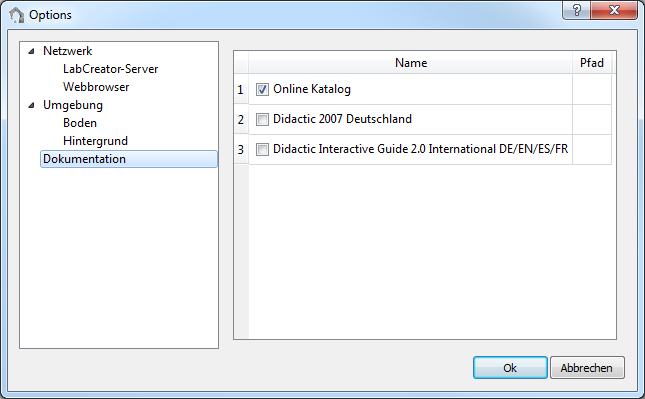Select row header number 2

(x=241, y=119)
